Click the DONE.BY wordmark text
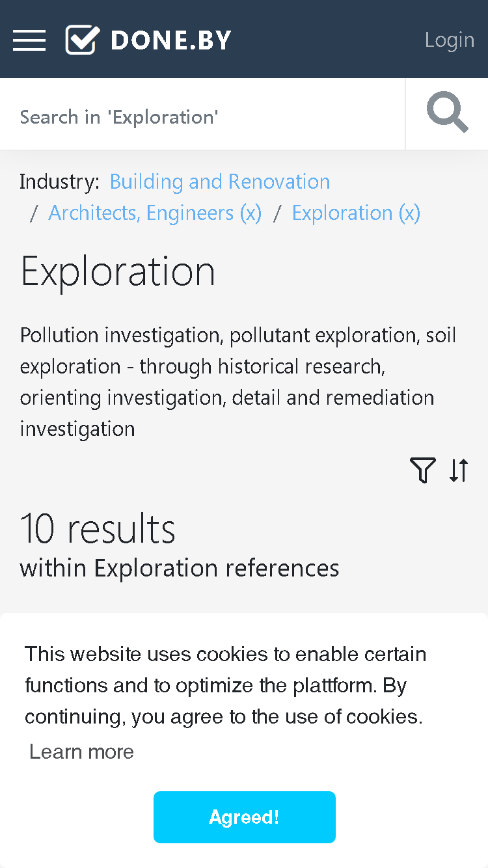Image resolution: width=488 pixels, height=868 pixels. pos(171,40)
